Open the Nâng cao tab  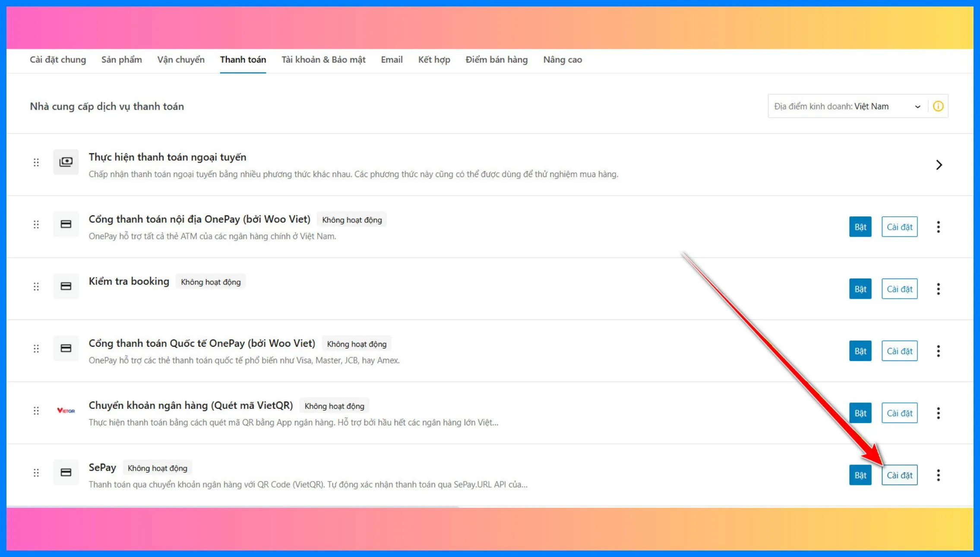562,60
